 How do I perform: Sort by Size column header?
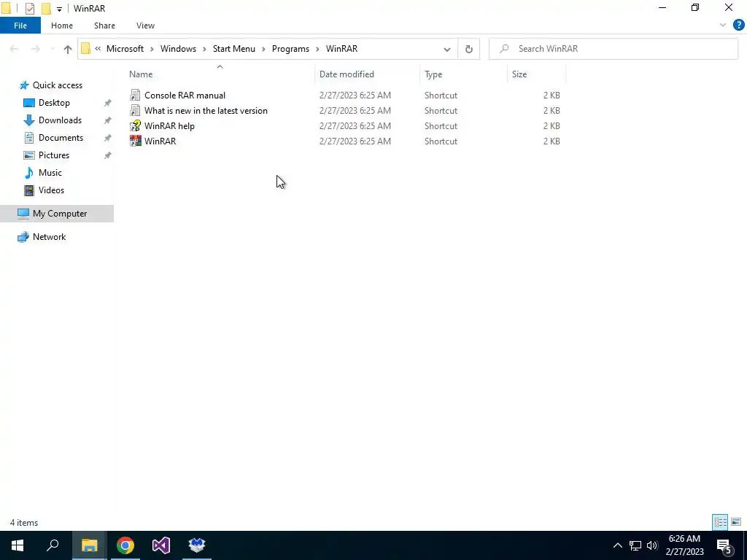point(519,74)
